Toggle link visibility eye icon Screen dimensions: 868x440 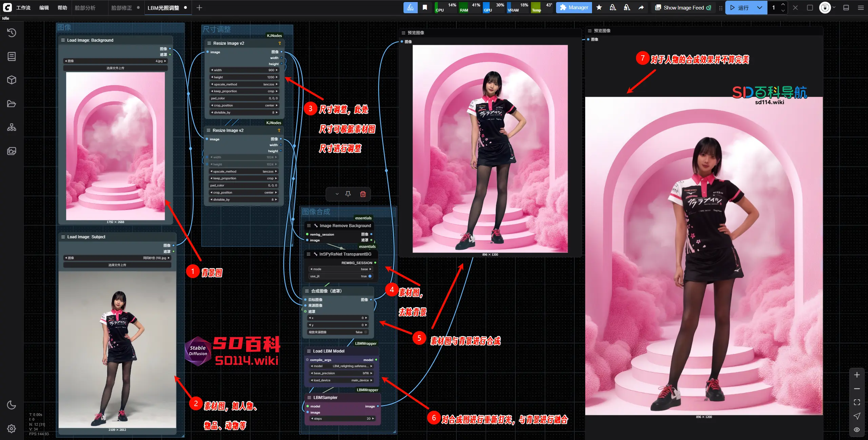click(857, 430)
